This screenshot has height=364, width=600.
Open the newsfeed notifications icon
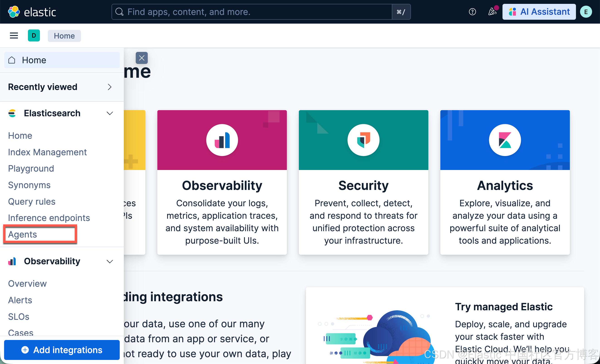492,12
